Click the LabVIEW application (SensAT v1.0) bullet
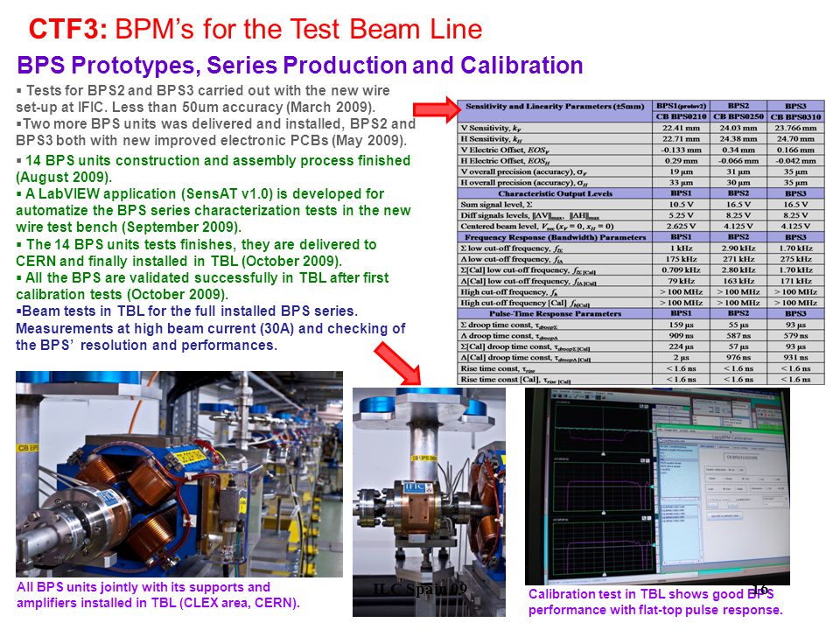The image size is (840, 630). (213, 211)
